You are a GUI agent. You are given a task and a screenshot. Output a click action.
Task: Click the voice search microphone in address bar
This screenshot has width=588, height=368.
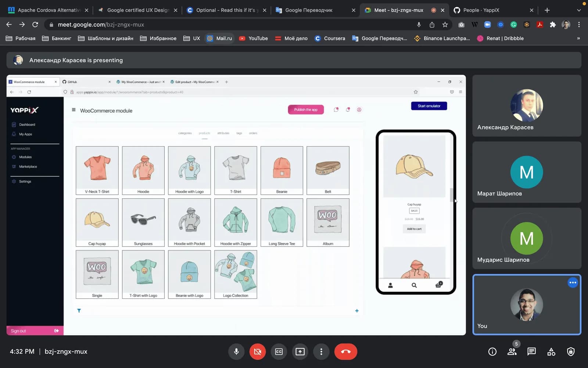coord(419,25)
